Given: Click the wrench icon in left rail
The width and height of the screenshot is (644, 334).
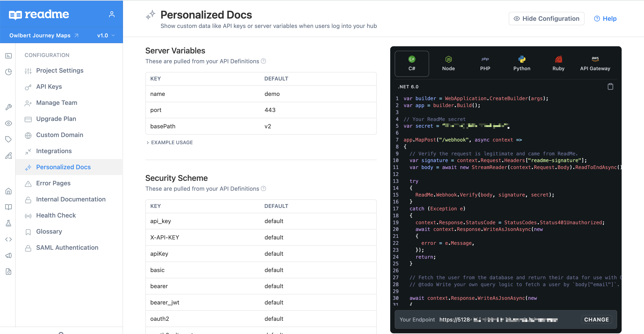Looking at the screenshot, I should click(x=8, y=107).
